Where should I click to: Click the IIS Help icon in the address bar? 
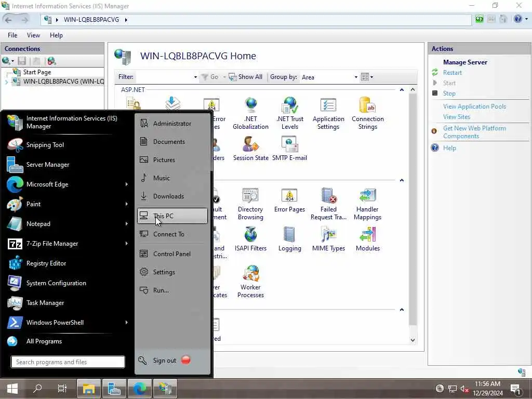517,19
